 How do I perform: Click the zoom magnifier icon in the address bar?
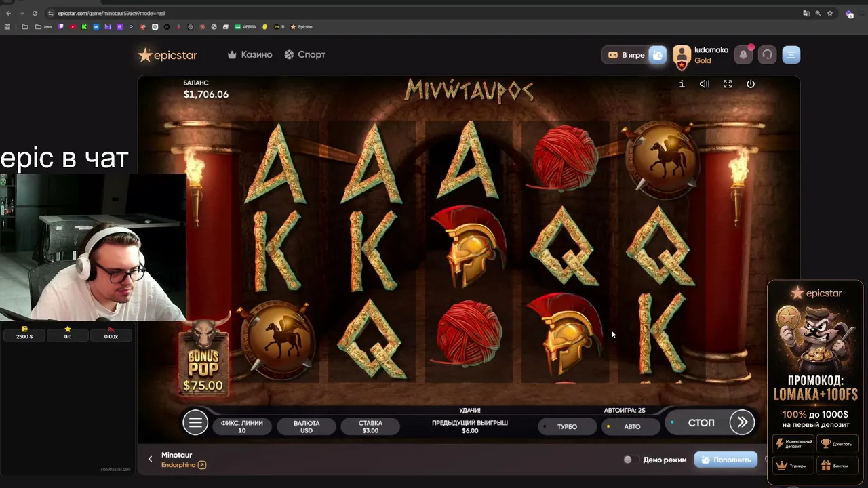818,13
